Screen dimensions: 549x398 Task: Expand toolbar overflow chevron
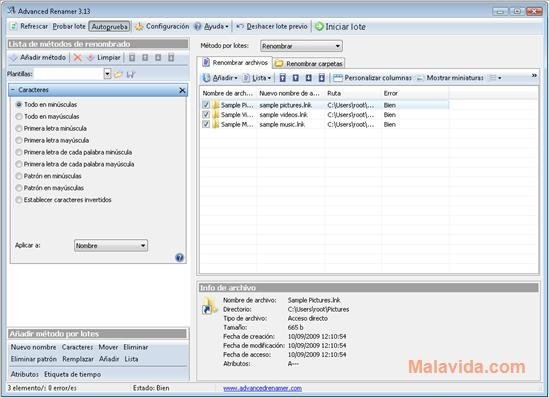point(534,76)
